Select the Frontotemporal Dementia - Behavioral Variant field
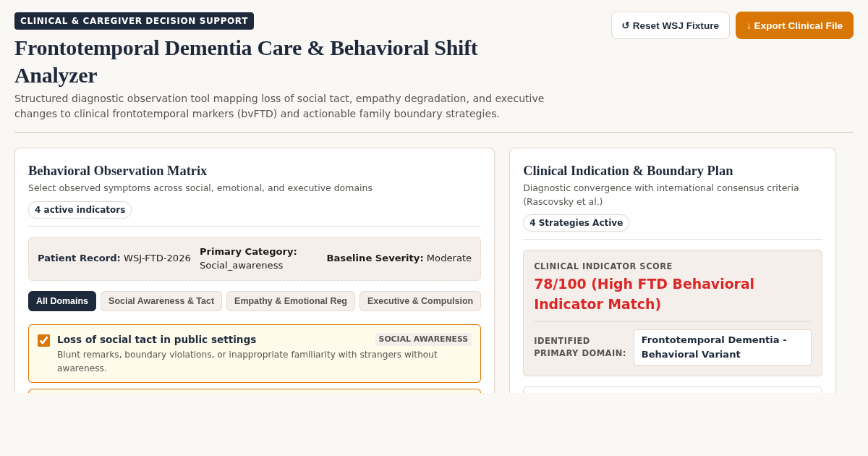 tap(722, 347)
